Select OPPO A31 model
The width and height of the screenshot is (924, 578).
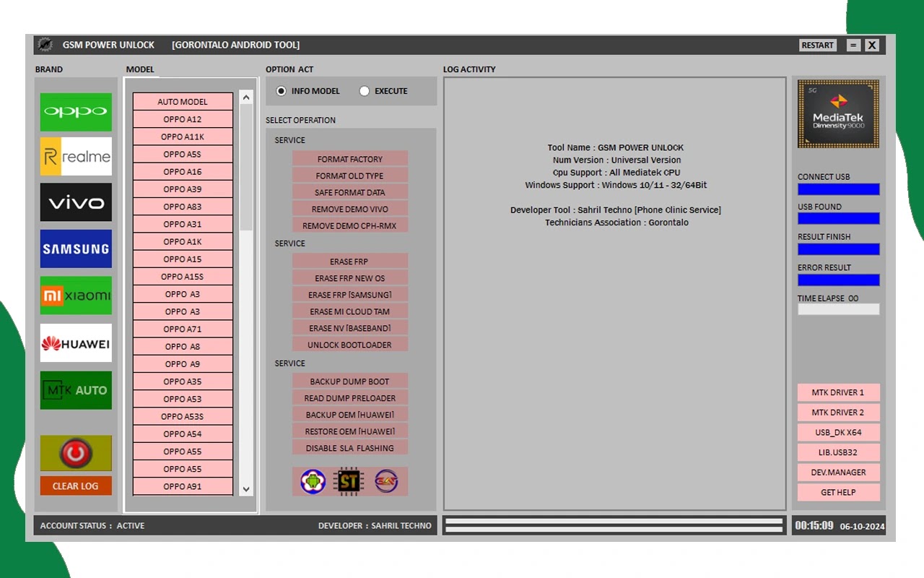(183, 224)
